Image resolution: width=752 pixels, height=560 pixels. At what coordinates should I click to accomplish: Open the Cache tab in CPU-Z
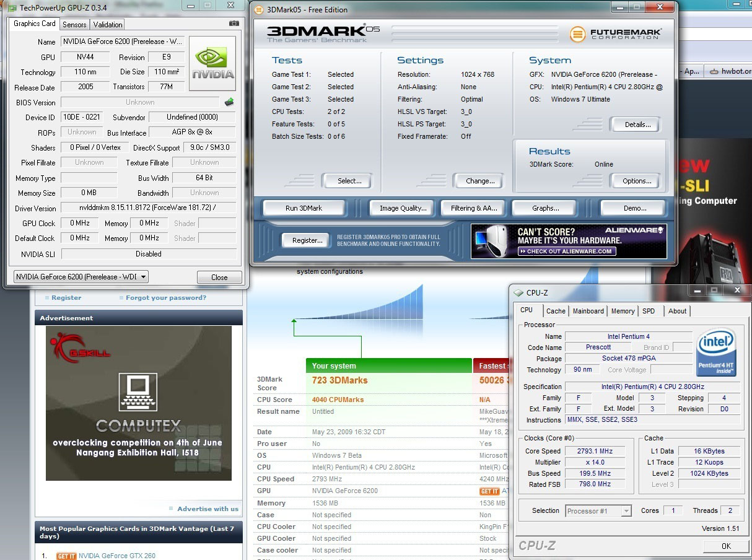556,311
